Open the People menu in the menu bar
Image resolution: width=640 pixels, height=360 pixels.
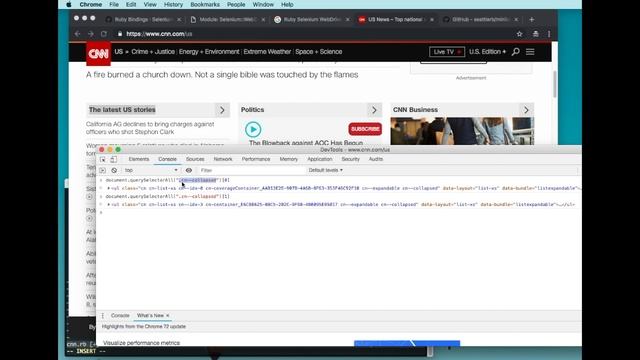236,4
